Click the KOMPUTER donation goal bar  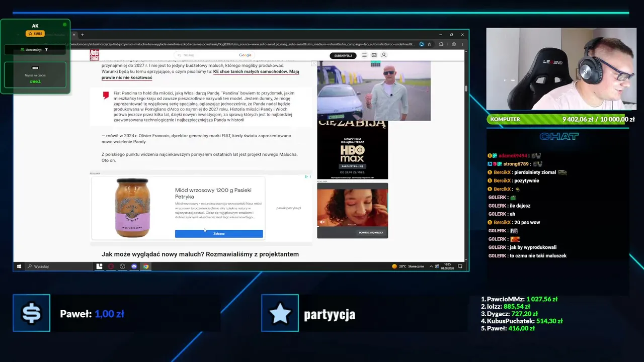[x=561, y=119]
